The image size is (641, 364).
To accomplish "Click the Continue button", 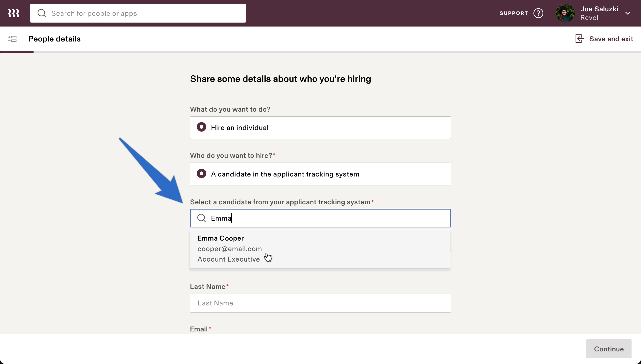I will 608,349.
